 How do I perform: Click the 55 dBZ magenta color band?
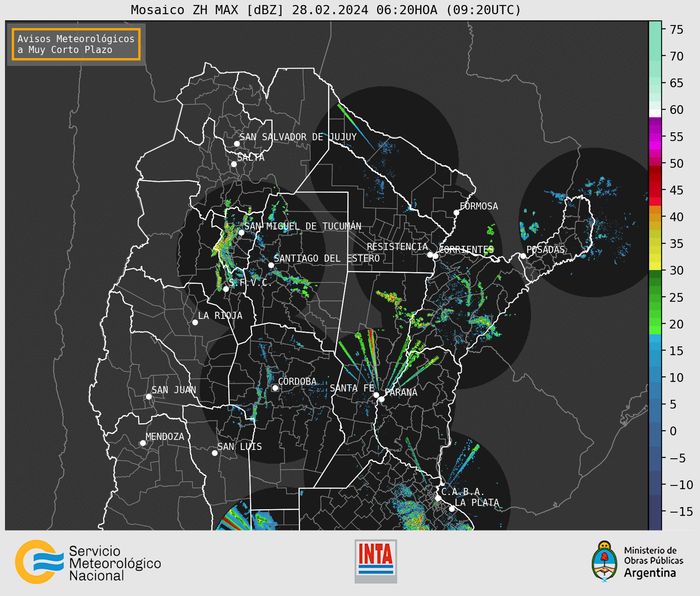click(655, 137)
